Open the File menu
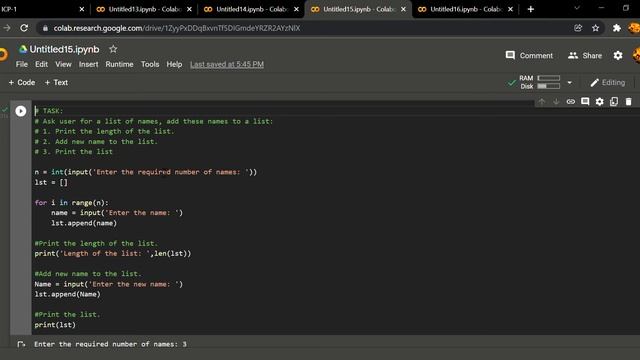The width and height of the screenshot is (640, 360). [22, 64]
